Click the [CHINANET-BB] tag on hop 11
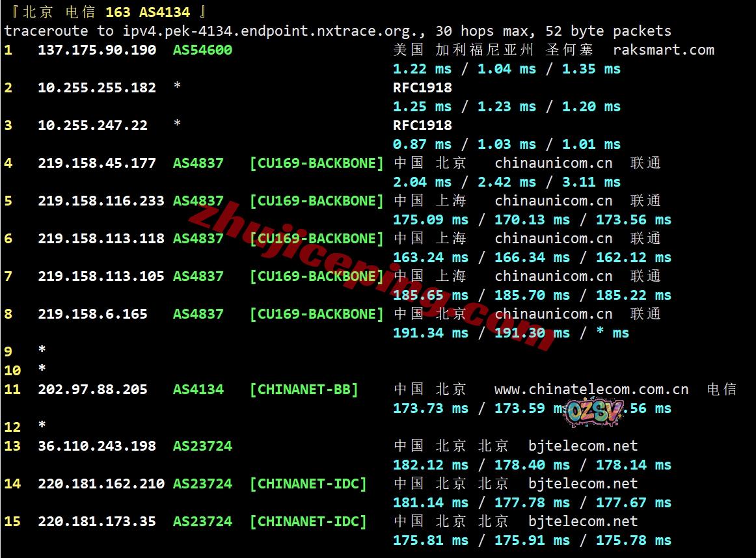The height and width of the screenshot is (558, 756). [304, 390]
